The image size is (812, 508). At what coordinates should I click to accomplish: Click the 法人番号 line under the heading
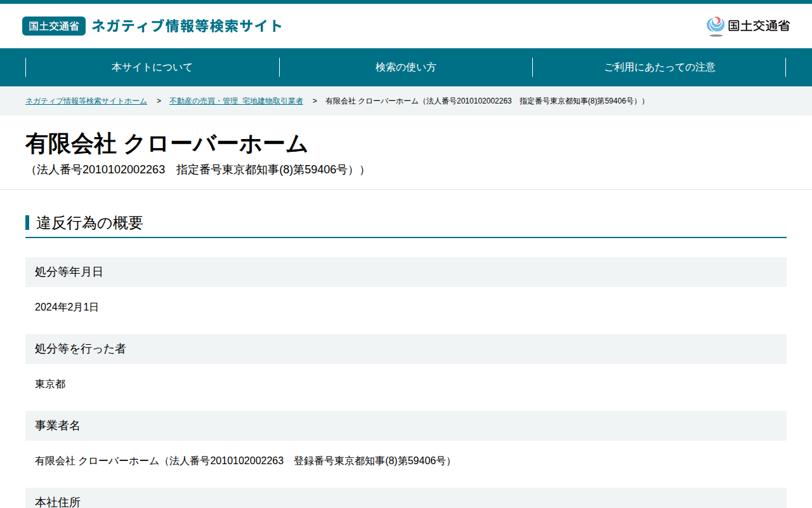195,170
